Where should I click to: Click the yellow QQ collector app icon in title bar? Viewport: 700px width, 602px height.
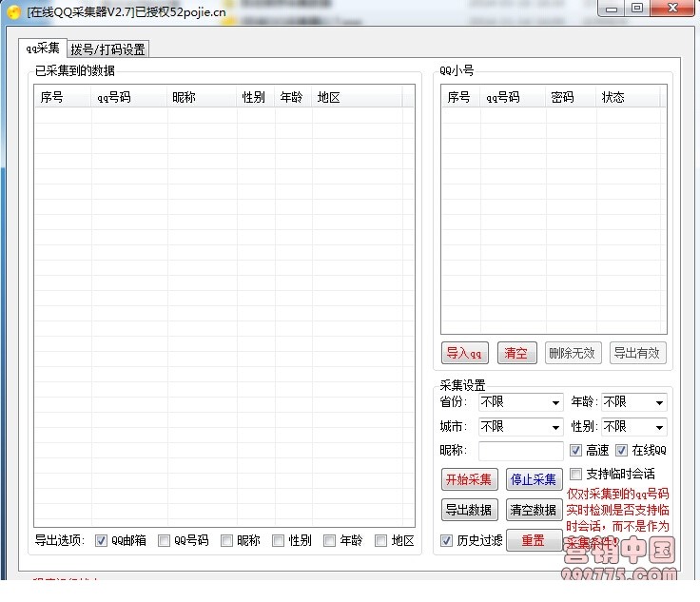coord(14,12)
